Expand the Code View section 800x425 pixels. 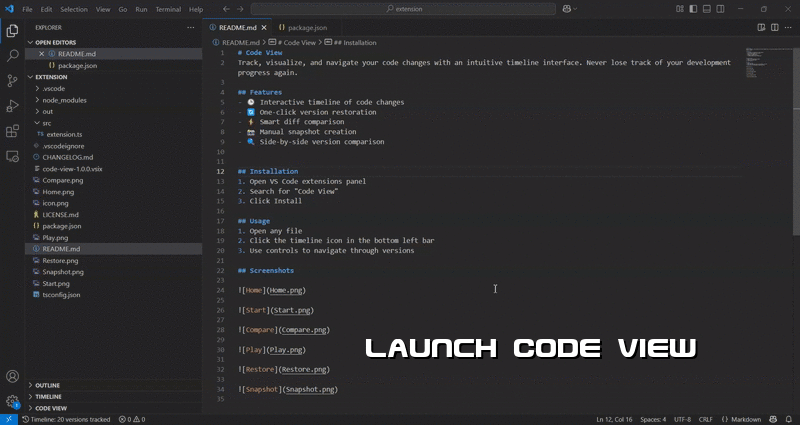point(114,408)
